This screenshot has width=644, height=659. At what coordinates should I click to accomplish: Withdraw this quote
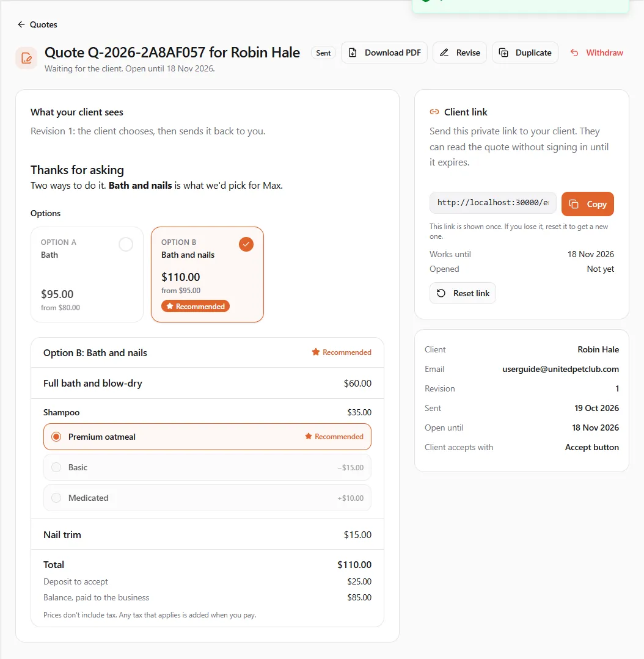pyautogui.click(x=597, y=53)
